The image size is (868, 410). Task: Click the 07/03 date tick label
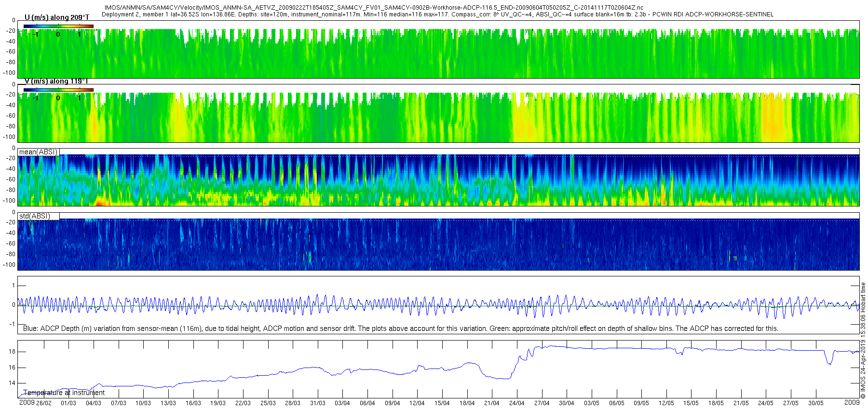(x=118, y=403)
